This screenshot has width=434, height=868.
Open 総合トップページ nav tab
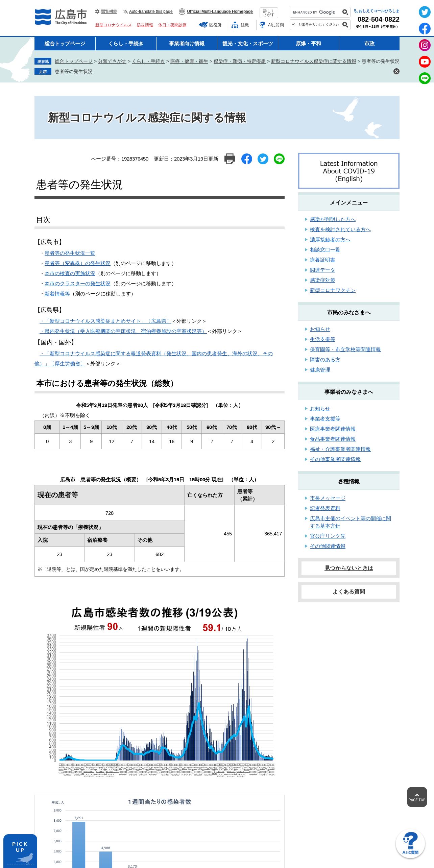[x=65, y=44]
